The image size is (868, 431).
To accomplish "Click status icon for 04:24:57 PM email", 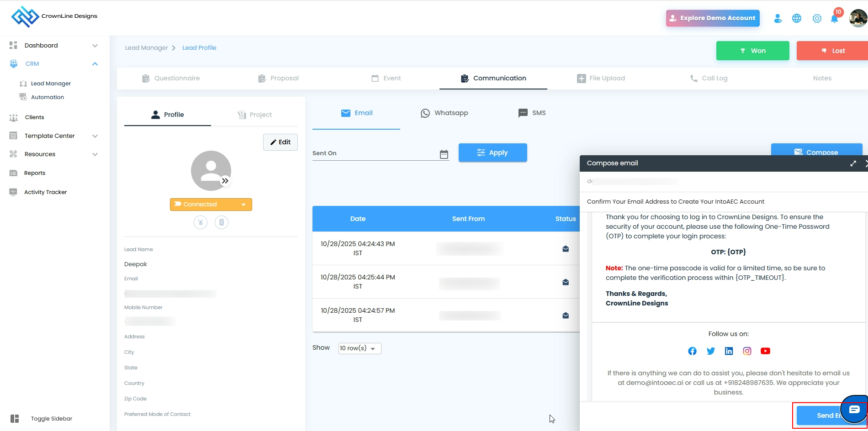I will coord(566,315).
